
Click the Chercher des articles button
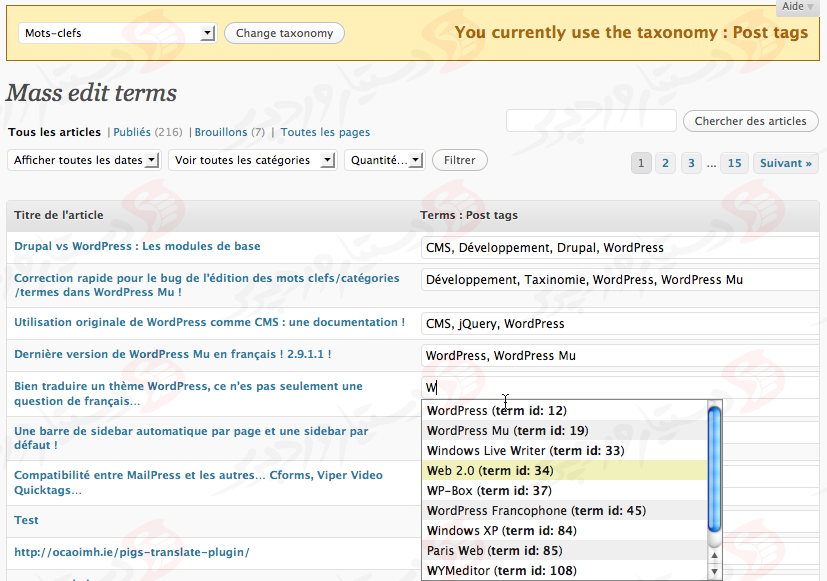tap(750, 121)
